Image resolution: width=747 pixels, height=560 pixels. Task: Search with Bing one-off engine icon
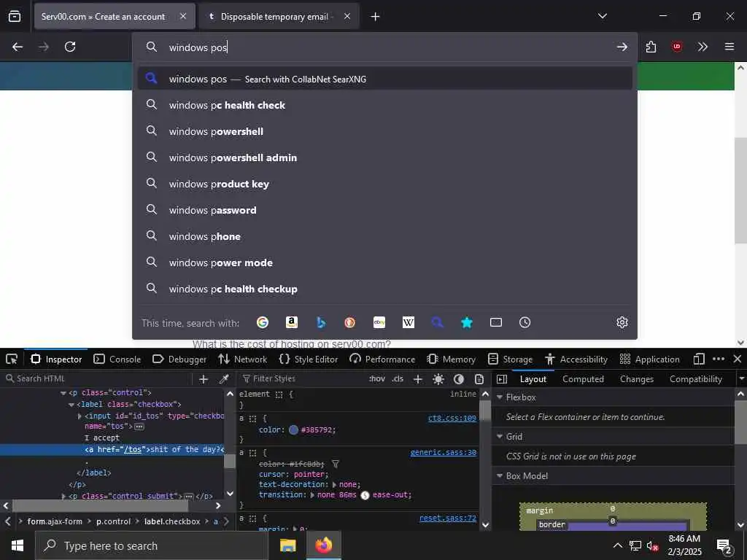[321, 322]
